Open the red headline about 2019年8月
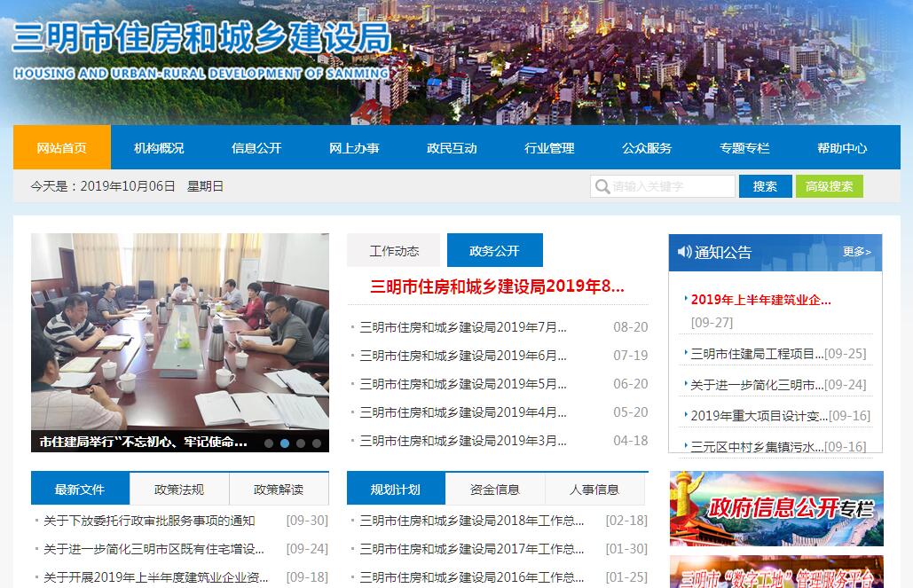 [497, 286]
